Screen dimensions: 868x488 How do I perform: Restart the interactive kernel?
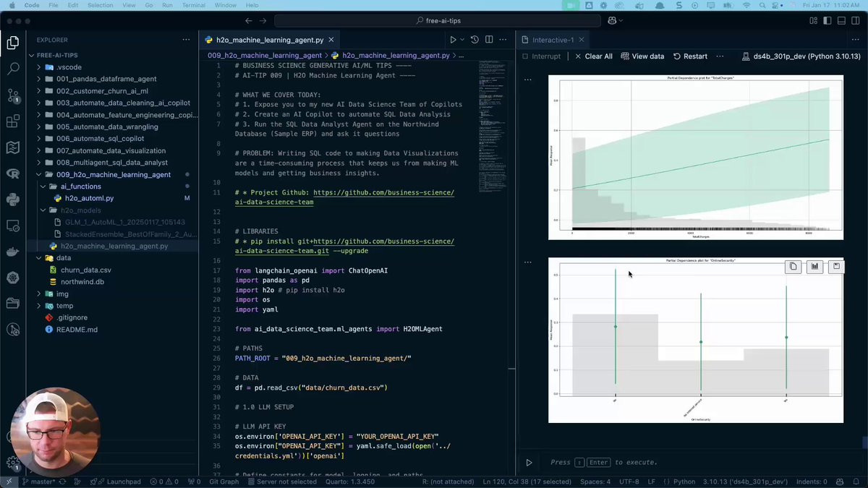[690, 56]
